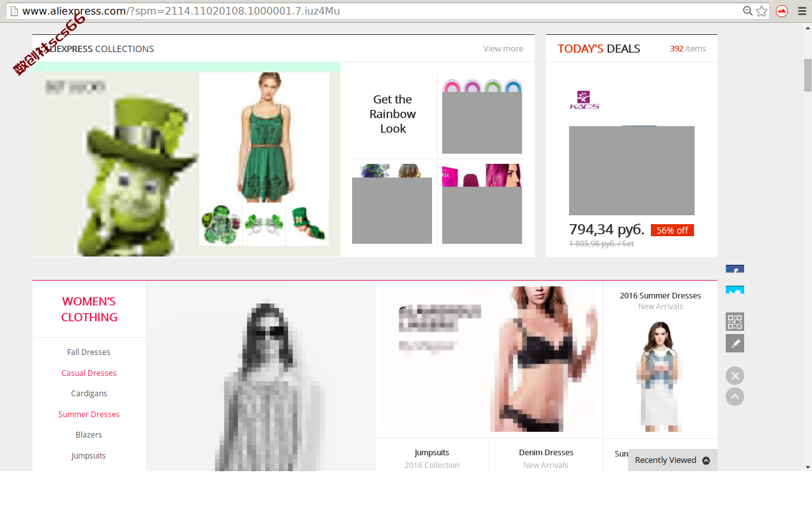Select the green hat thumbnail
Viewport: 812px width, 508px height.
point(308,224)
